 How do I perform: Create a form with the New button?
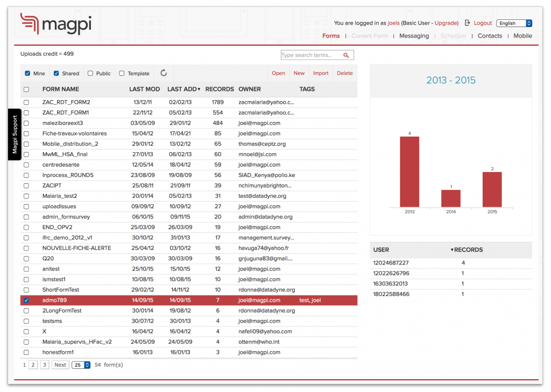299,73
